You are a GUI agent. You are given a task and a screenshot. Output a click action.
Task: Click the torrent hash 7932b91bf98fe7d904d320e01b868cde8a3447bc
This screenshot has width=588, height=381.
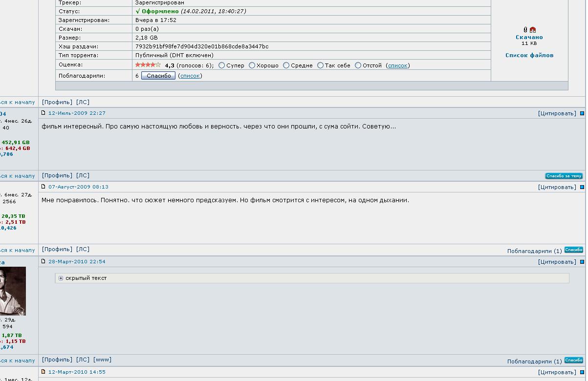pos(202,46)
